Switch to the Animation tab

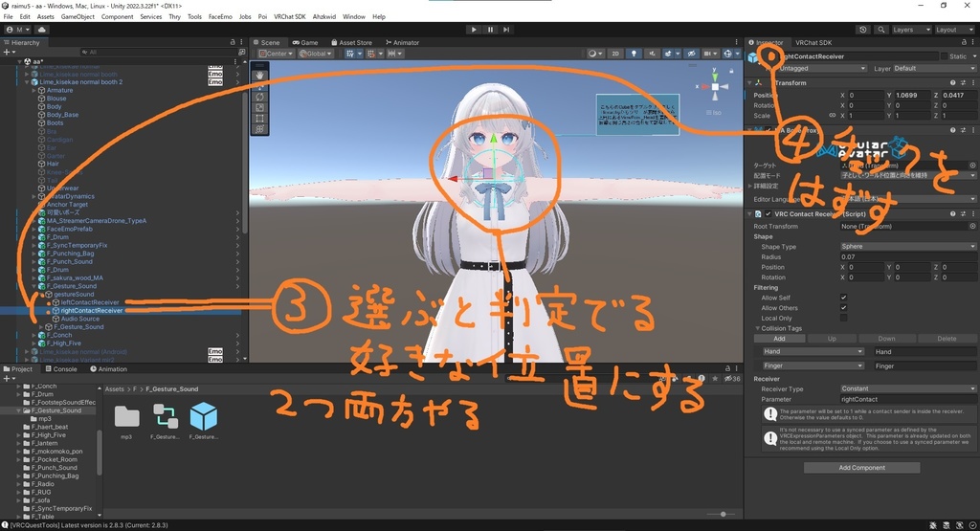(x=110, y=369)
